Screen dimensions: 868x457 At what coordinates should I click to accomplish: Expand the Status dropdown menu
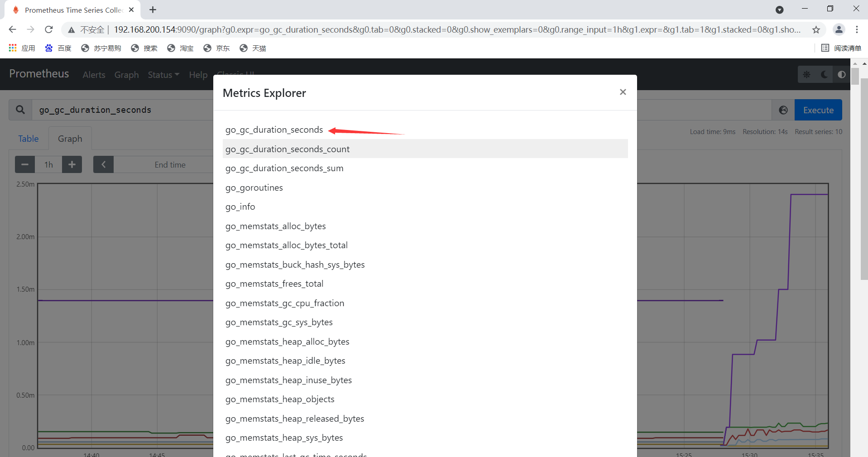[163, 75]
